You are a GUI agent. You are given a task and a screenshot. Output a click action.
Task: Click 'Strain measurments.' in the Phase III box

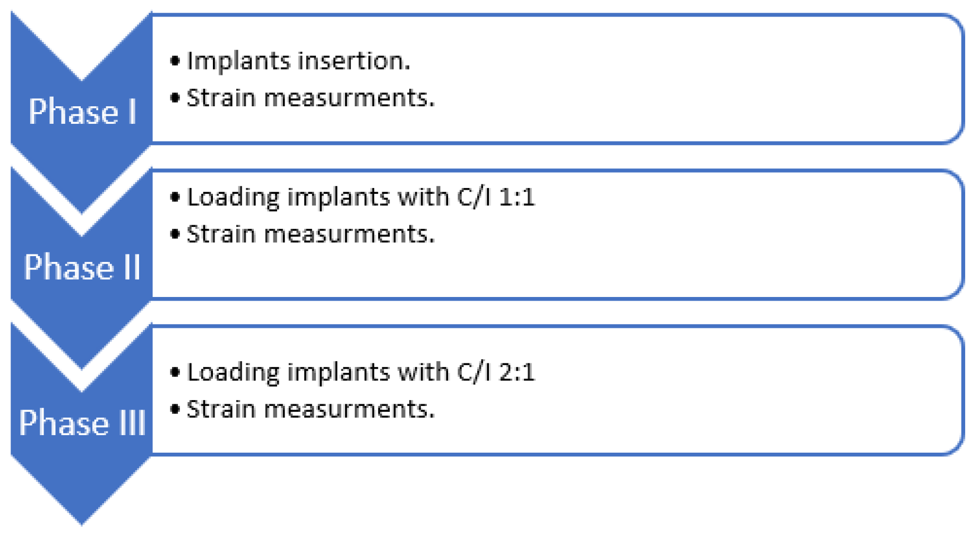(x=311, y=410)
